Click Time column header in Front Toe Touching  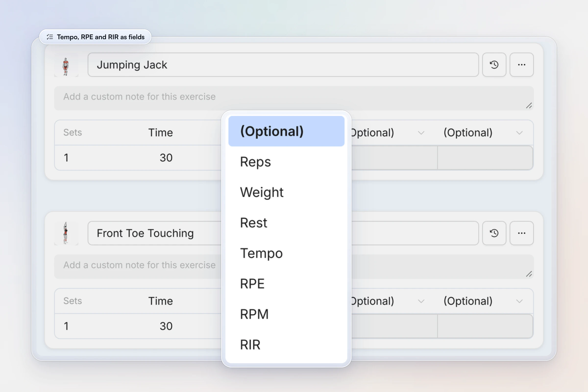pos(161,301)
